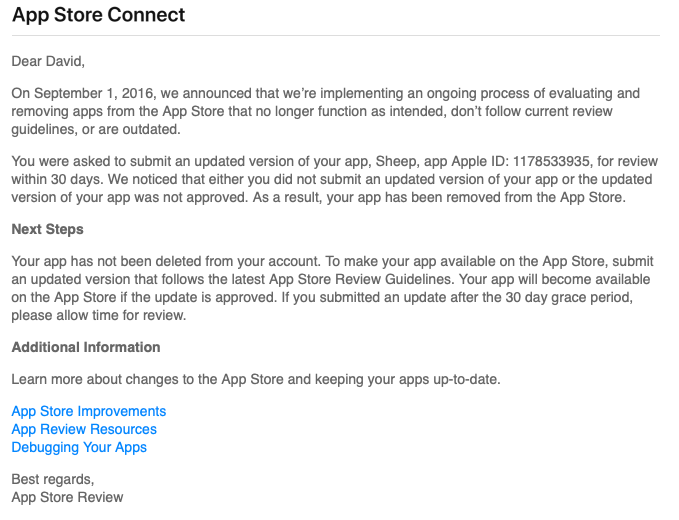Click the 'please allow time for review.' line
Image resolution: width=679 pixels, height=520 pixels.
click(x=99, y=315)
